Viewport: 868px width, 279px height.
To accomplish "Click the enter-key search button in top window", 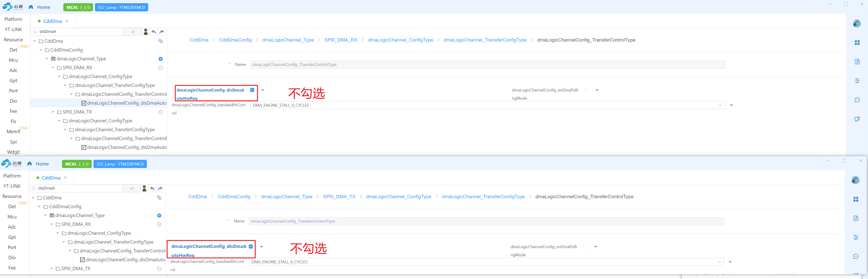I will 133,32.
